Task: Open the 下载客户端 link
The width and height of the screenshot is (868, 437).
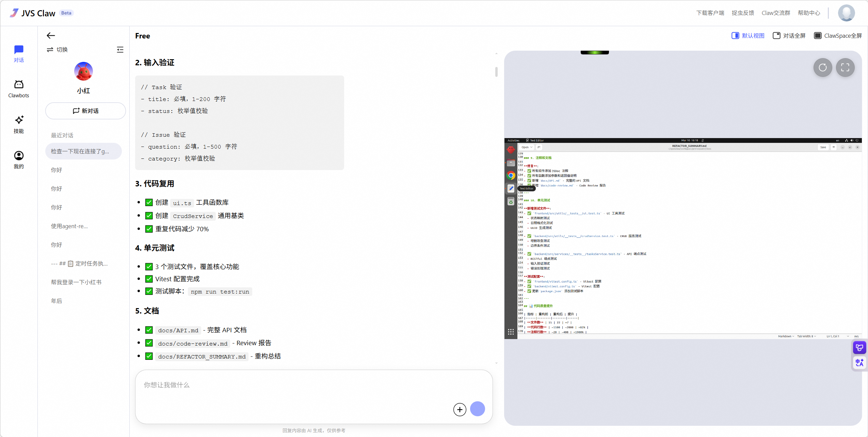Action: [x=710, y=13]
